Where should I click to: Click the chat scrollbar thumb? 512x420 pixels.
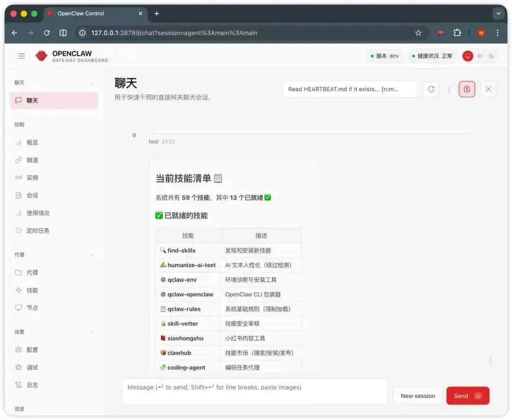point(491,360)
